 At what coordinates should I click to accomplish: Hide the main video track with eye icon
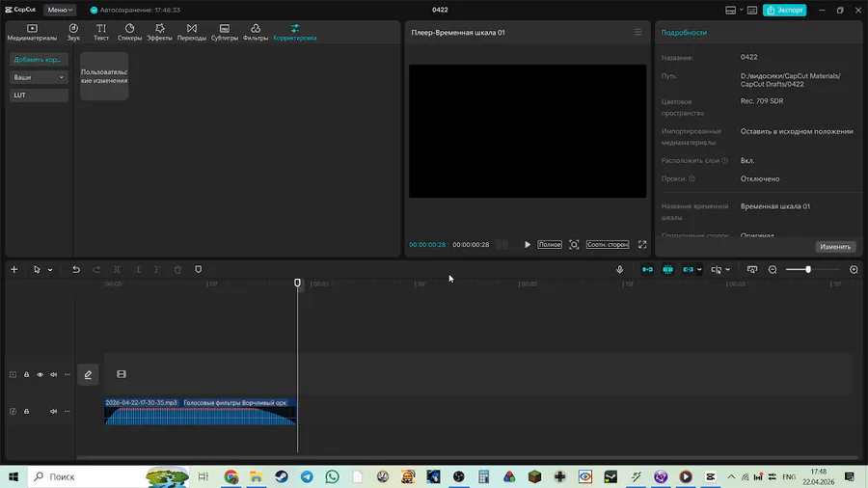coord(40,374)
